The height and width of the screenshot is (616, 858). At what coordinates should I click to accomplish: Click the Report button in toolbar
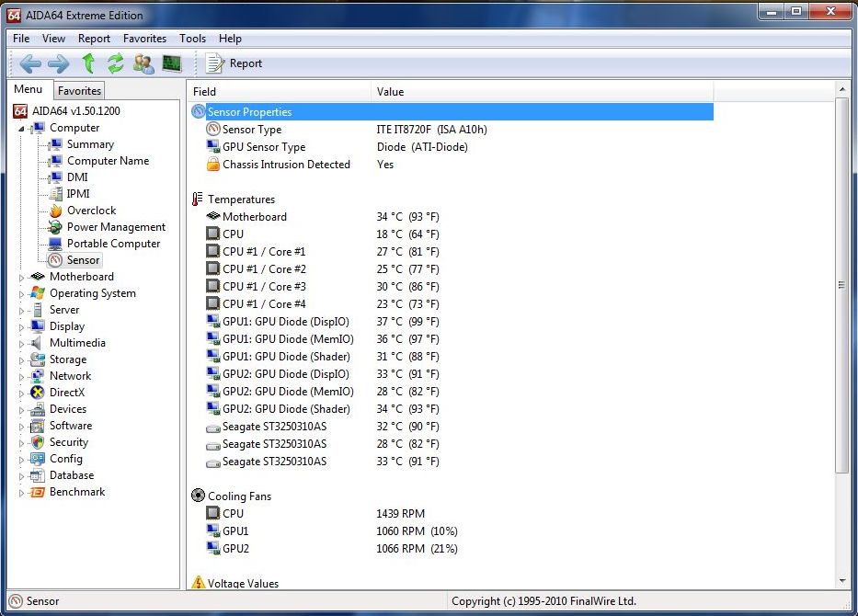click(x=234, y=63)
